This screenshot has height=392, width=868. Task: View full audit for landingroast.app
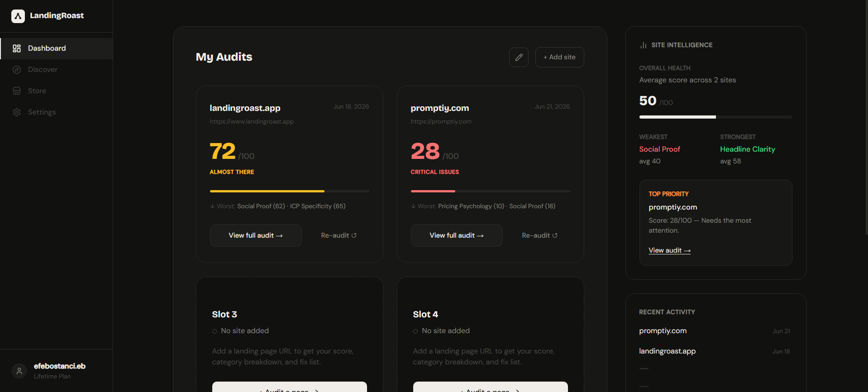pos(256,235)
